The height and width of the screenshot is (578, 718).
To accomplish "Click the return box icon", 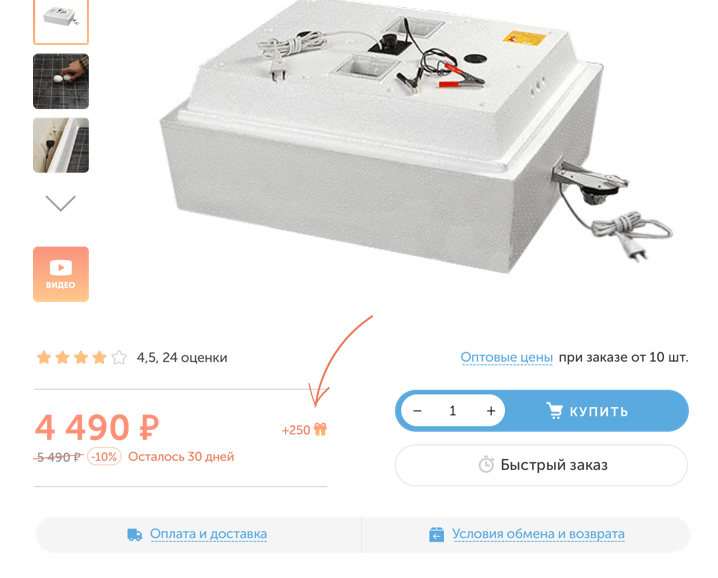I will coord(436,534).
